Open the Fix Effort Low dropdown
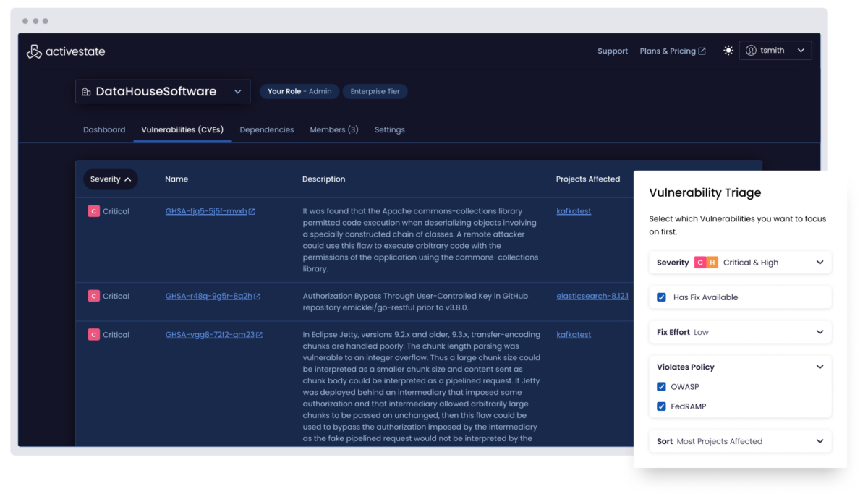The height and width of the screenshot is (494, 868). [x=819, y=332]
